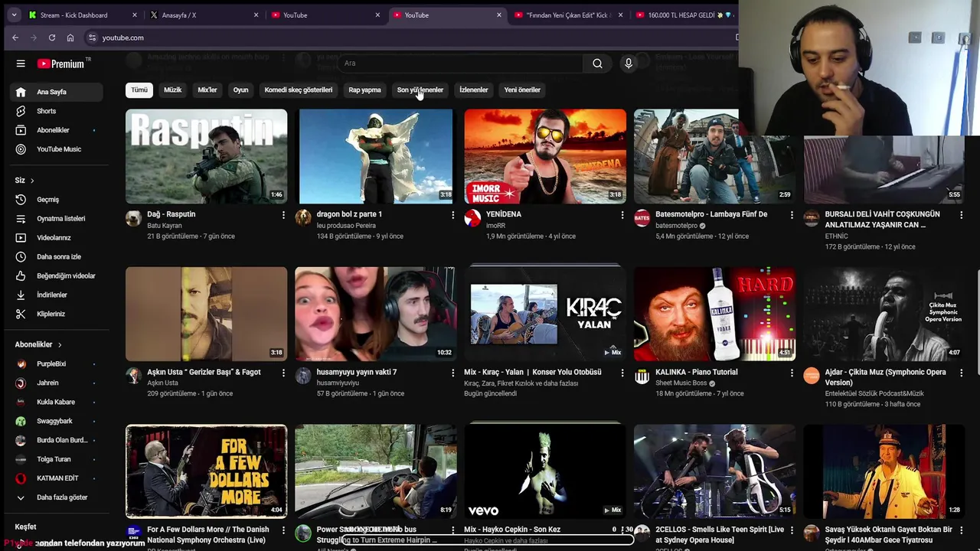Open browser home page icon
Image resolution: width=980 pixels, height=551 pixels.
[70, 37]
